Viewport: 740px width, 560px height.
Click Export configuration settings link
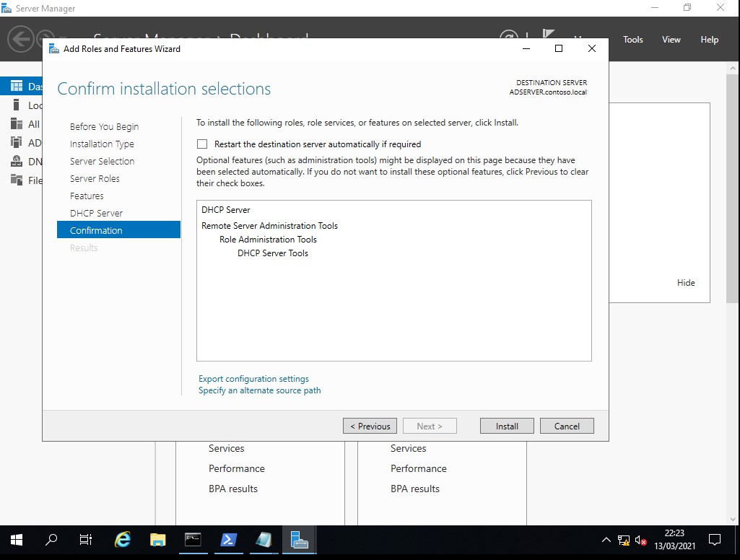(253, 379)
